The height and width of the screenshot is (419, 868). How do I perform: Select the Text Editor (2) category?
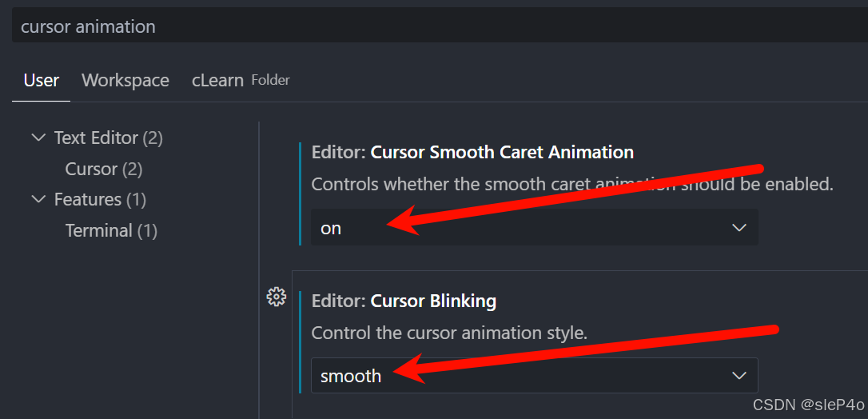(x=109, y=138)
